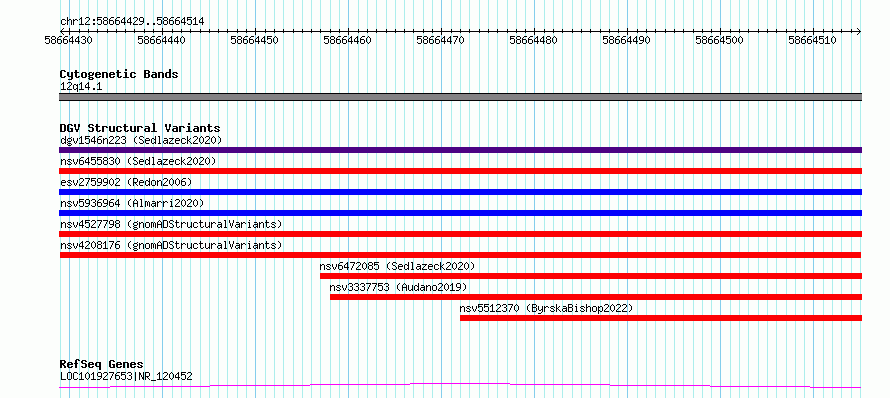Click the blue esv2759902 variant bar
The height and width of the screenshot is (398, 890).
tap(460, 192)
